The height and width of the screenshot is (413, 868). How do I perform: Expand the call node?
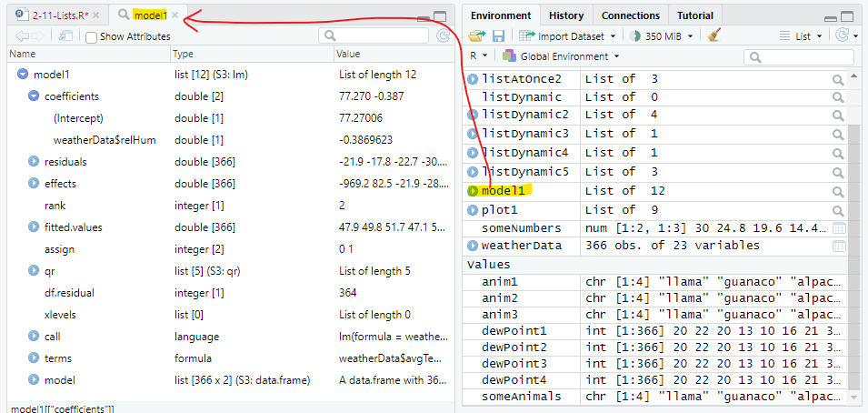click(x=34, y=337)
